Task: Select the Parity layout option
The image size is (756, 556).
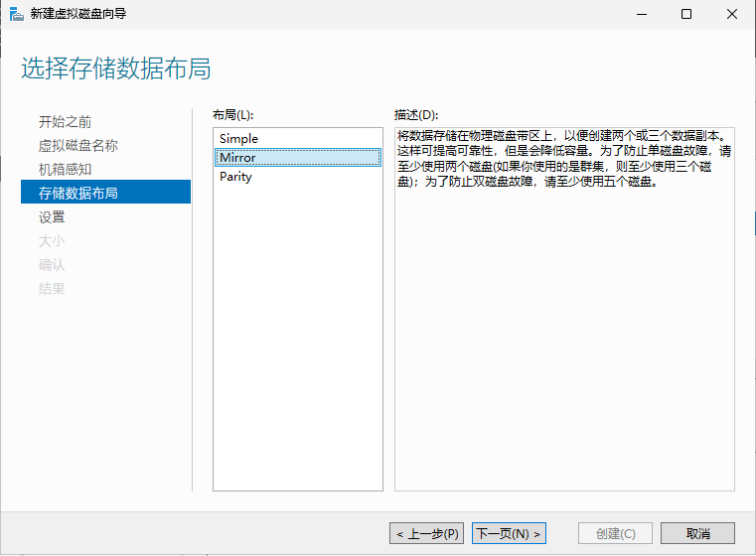Action: (x=297, y=177)
